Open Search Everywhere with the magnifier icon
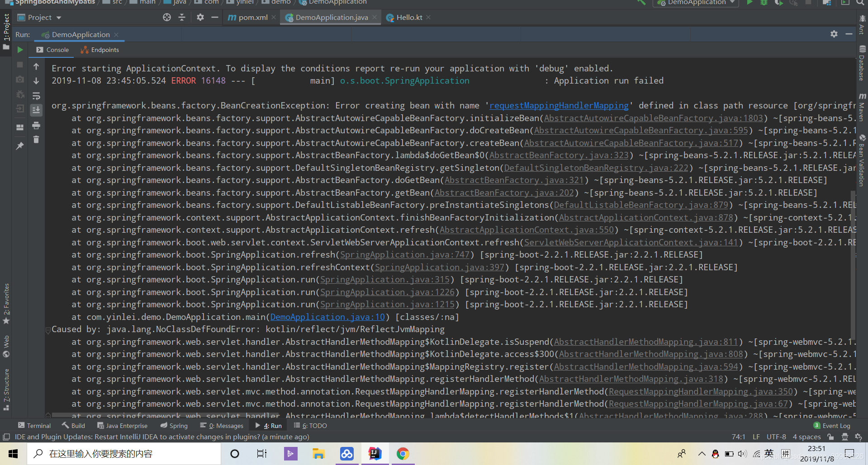The height and width of the screenshot is (465, 868). [860, 3]
